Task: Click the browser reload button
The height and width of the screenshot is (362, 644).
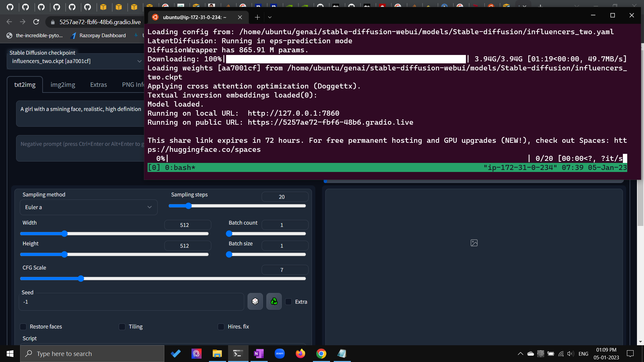Action: click(36, 22)
